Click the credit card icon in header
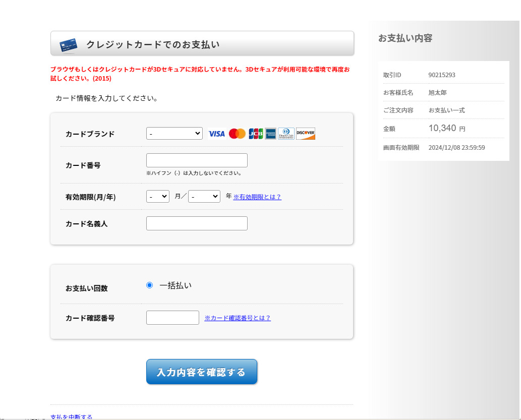This screenshot has height=420, width=521. pos(68,44)
